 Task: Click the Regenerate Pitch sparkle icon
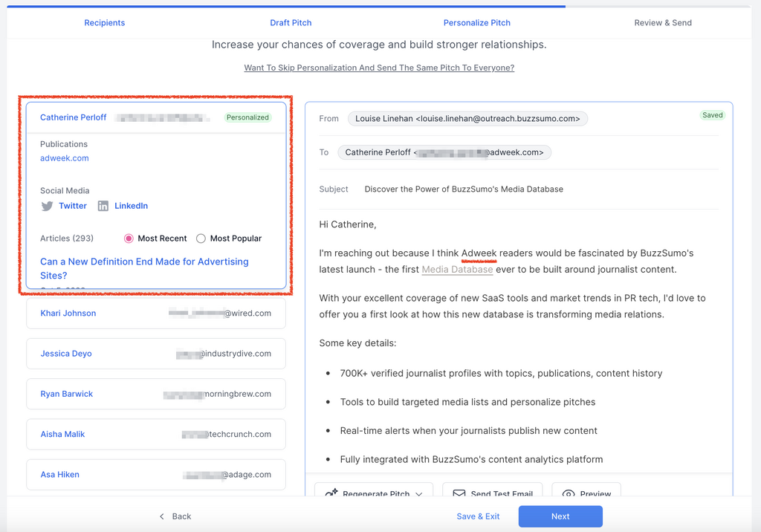coord(332,493)
